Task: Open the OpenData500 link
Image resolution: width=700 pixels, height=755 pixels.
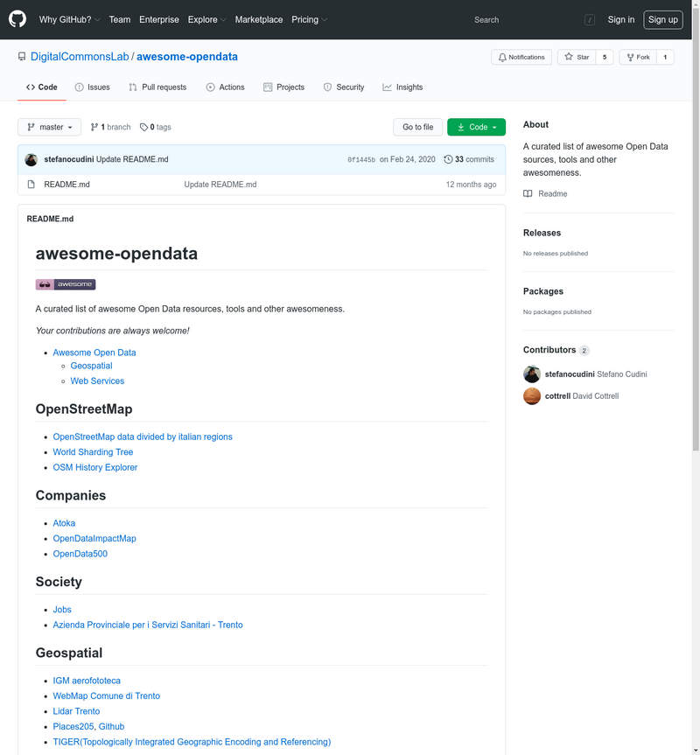Action: [x=80, y=554]
